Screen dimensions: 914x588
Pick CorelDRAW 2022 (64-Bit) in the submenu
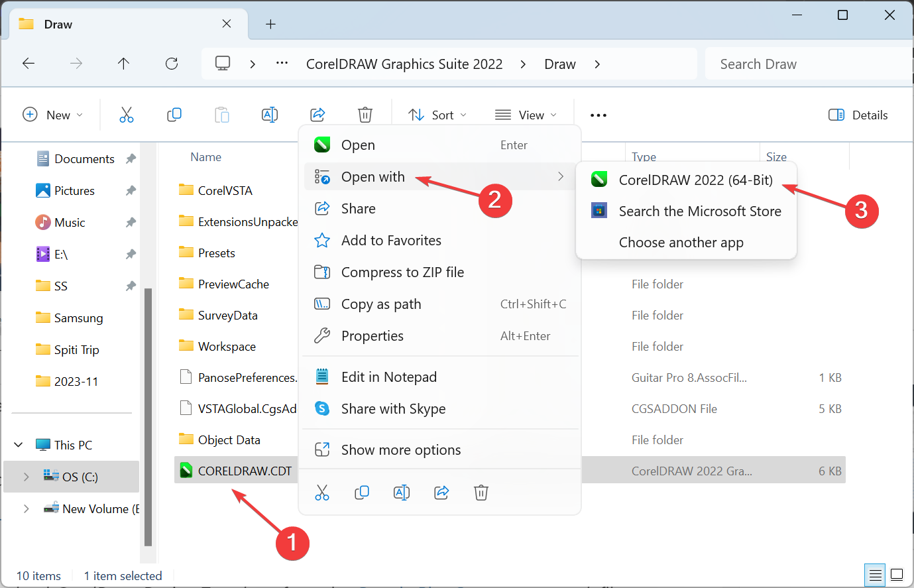click(x=687, y=180)
